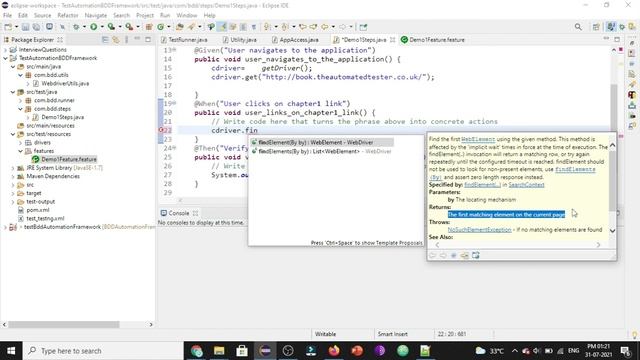Click the Save toolbar icon
This screenshot has width=640, height=360.
[x=25, y=27]
